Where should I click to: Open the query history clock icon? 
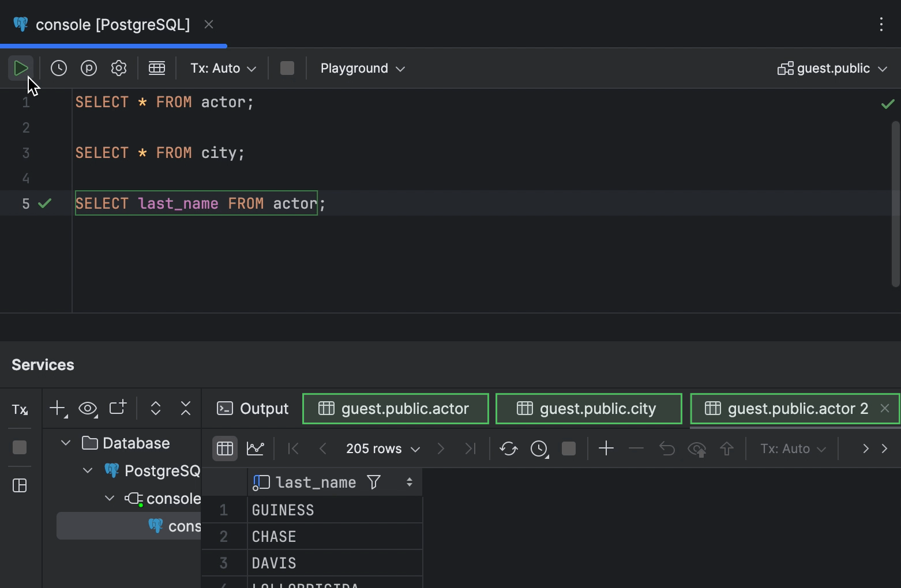pos(58,67)
